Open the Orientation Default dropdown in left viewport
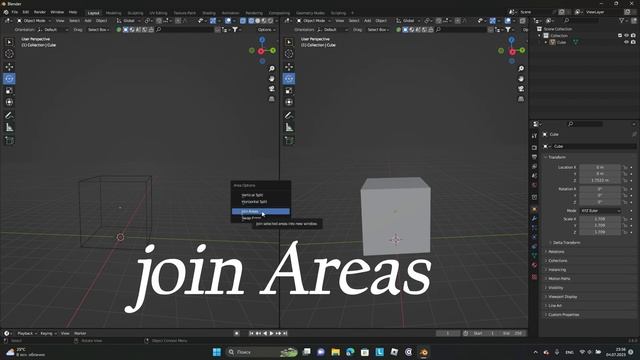640x360 pixels. click(53, 29)
